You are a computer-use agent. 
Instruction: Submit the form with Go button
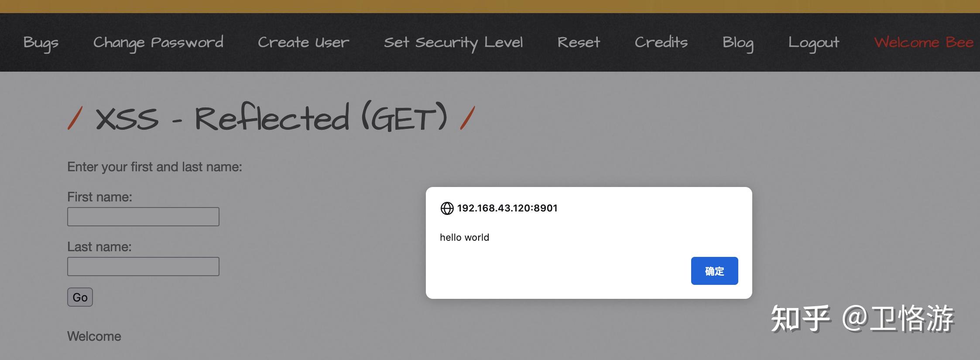(80, 297)
